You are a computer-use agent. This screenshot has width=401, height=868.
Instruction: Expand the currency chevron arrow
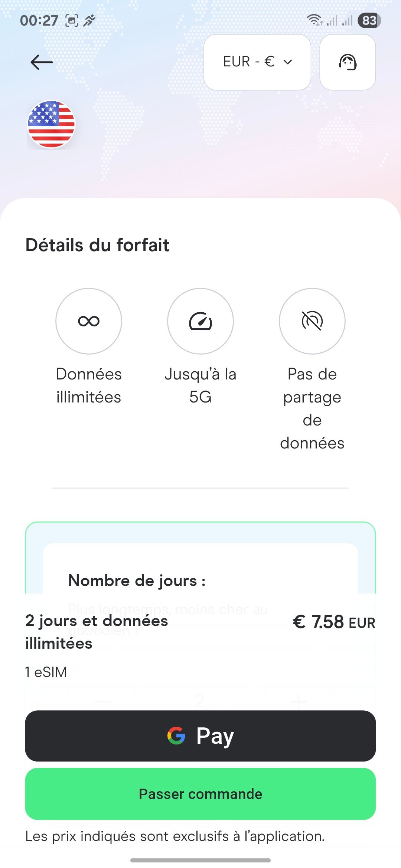tap(288, 62)
